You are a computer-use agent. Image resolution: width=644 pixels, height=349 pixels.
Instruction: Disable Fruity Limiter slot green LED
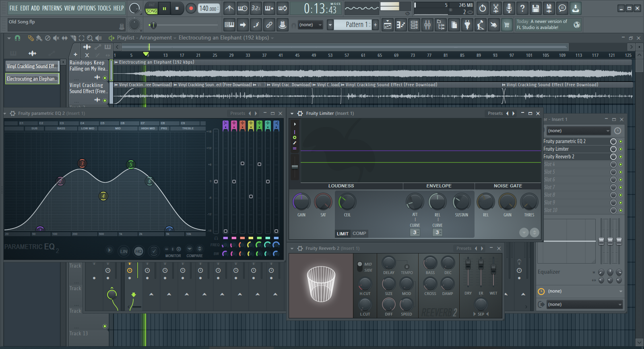[x=621, y=149]
